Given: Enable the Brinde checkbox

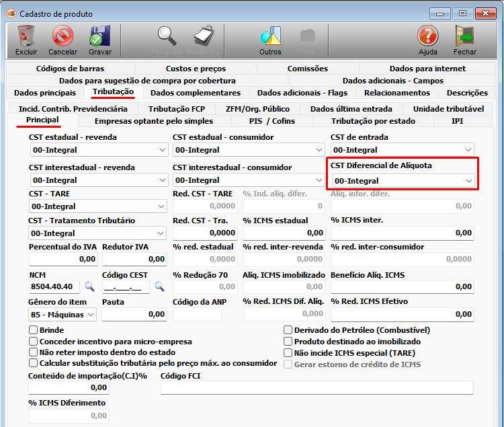Looking at the screenshot, I should coord(33,330).
